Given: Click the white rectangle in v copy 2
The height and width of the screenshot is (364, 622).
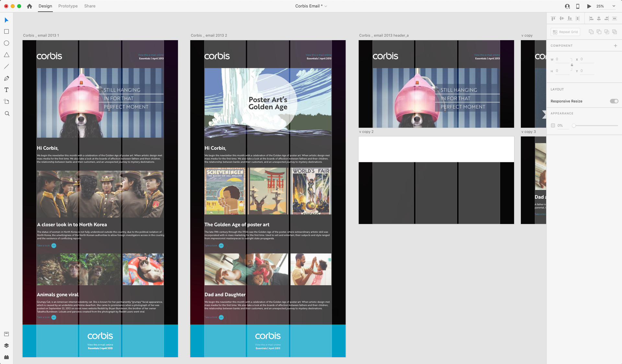Looking at the screenshot, I should coord(436,149).
